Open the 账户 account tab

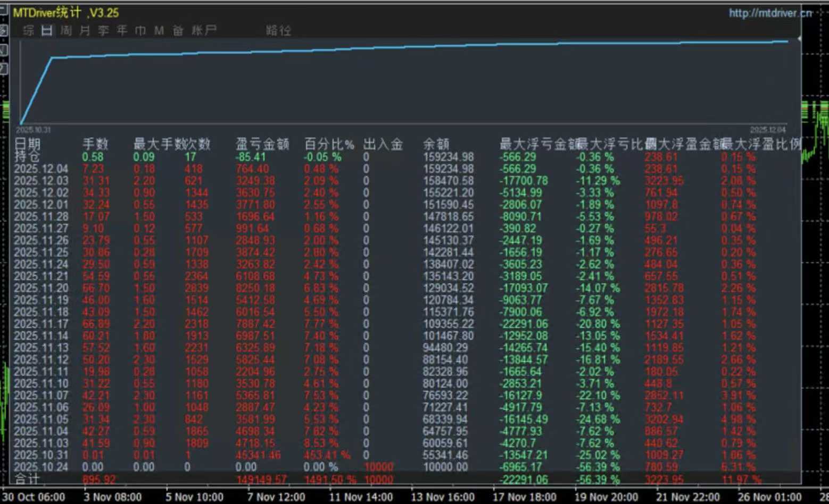tap(204, 30)
